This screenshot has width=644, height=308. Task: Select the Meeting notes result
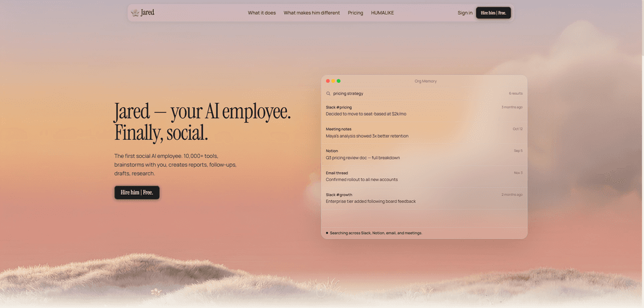(x=424, y=132)
